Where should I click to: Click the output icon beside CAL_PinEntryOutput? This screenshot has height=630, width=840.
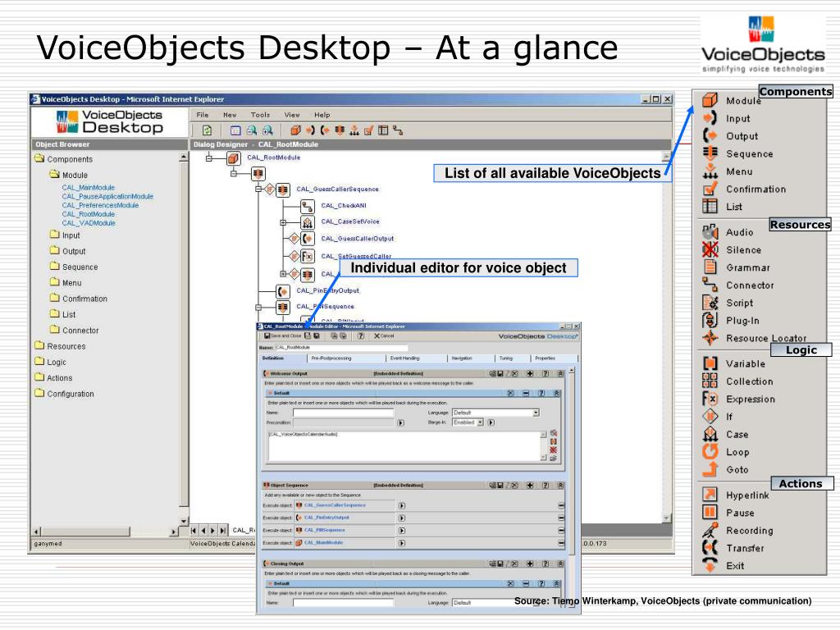pos(283,291)
